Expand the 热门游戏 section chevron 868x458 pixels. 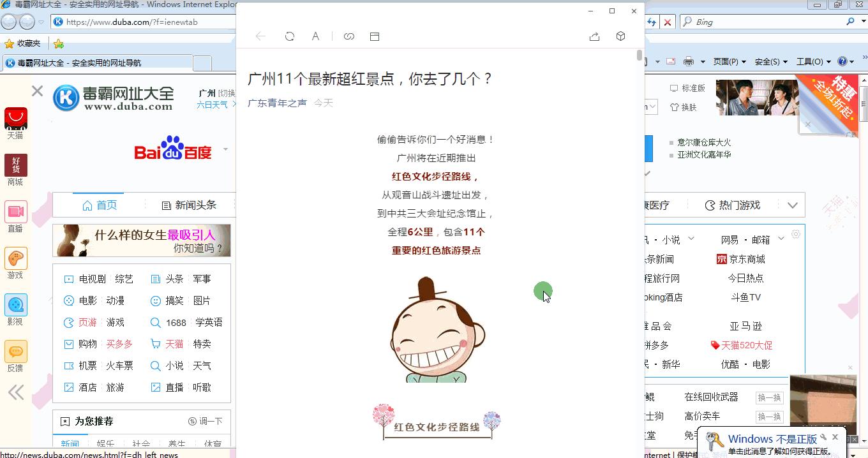click(793, 205)
